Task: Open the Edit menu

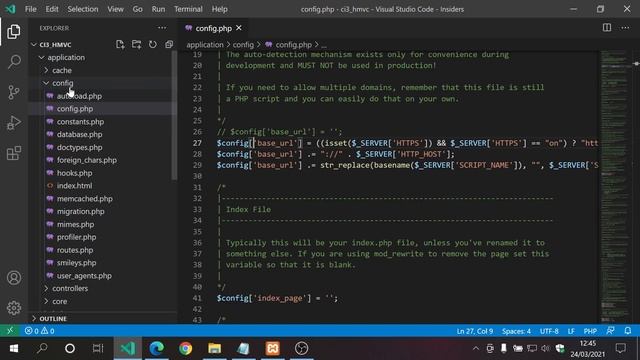Action: pos(52,9)
